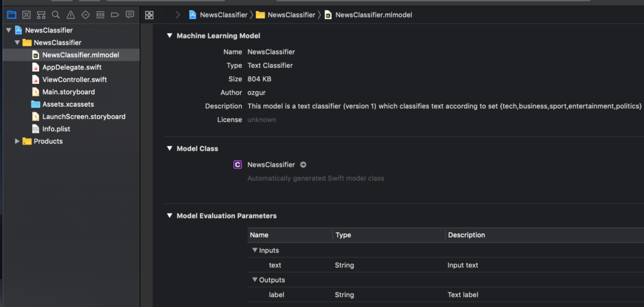Select AppDelegate.swift in the file list
Screen dimensions: 644x307
click(x=71, y=67)
